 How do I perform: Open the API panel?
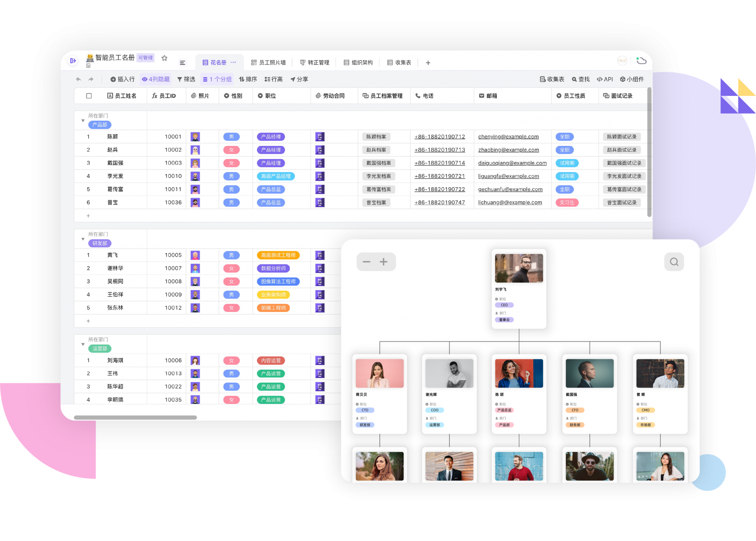point(605,79)
